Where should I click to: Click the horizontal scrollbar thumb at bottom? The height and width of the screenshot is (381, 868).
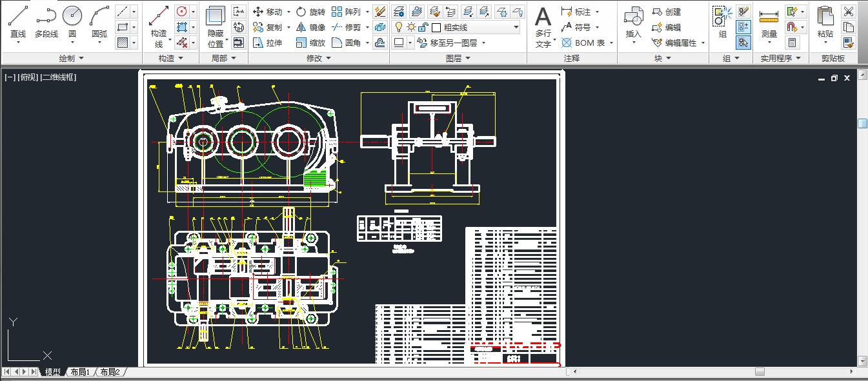point(760,372)
